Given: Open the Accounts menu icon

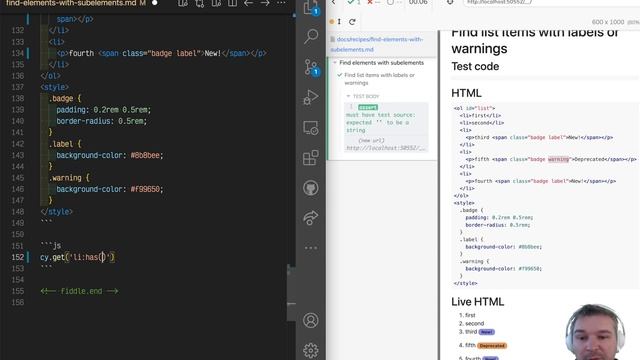Looking at the screenshot, I should [x=311, y=320].
